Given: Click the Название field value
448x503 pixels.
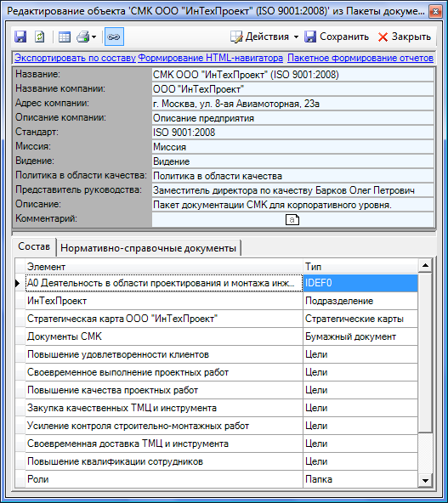Looking at the screenshot, I should point(292,75).
